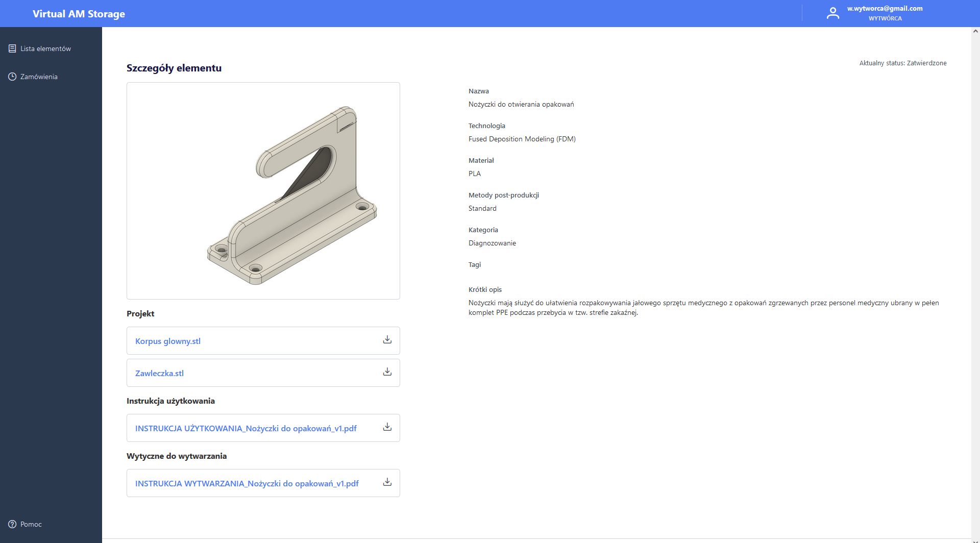Download the usage instruction PDF via download icon
Image resolution: width=980 pixels, height=543 pixels.
click(x=387, y=427)
